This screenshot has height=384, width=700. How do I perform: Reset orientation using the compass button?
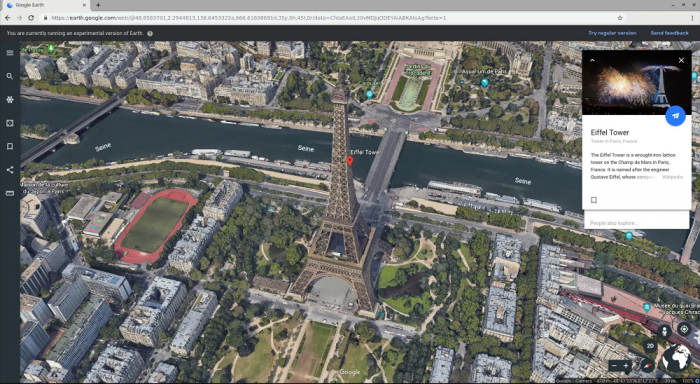click(x=648, y=365)
